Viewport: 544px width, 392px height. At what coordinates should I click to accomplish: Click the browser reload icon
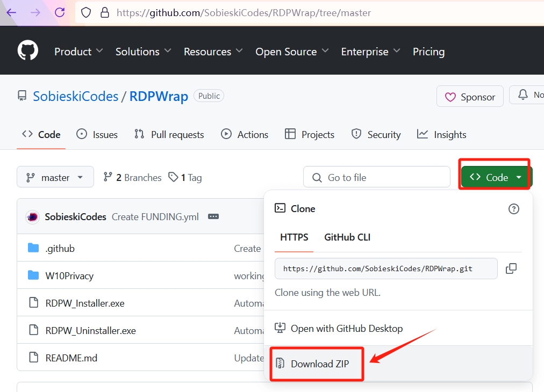tap(60, 12)
